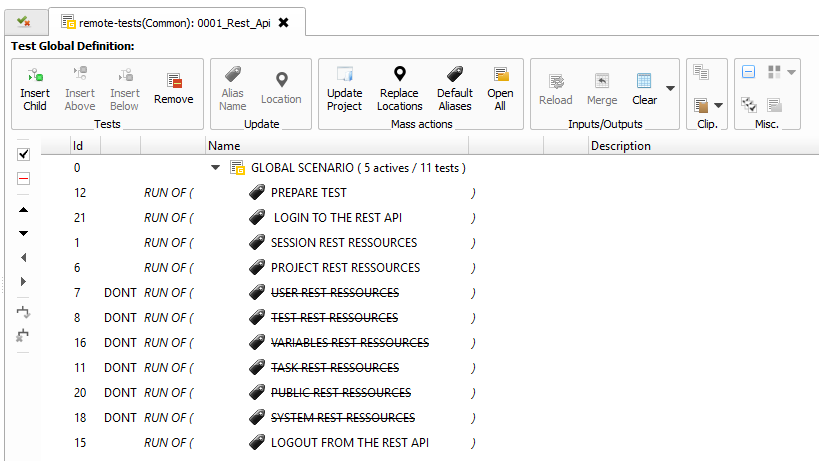Click the tag icon beside PREPARE TEST

[256, 193]
